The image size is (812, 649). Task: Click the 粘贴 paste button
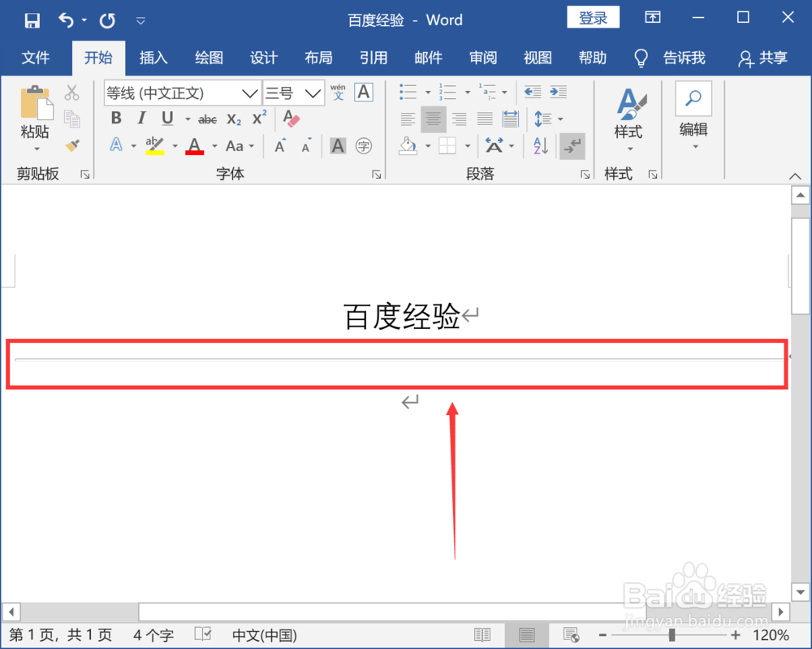[35, 118]
